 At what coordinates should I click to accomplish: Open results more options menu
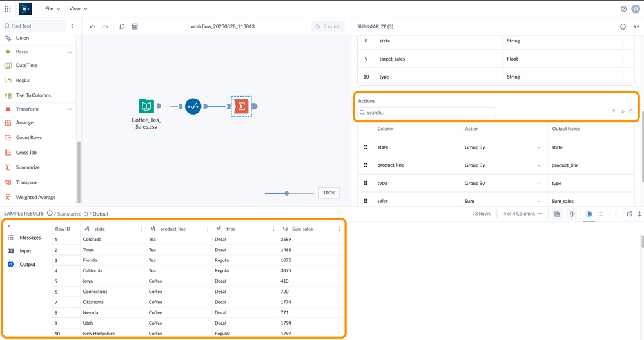[616, 214]
